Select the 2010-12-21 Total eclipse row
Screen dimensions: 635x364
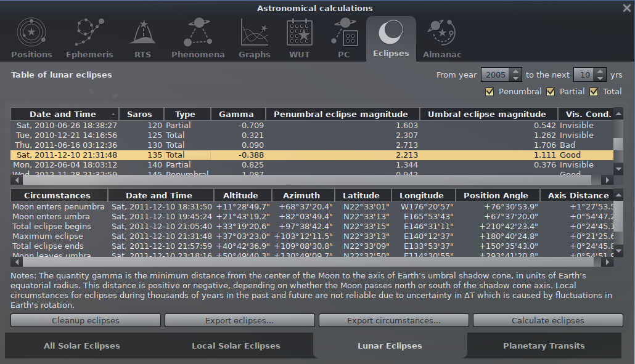pos(185,135)
